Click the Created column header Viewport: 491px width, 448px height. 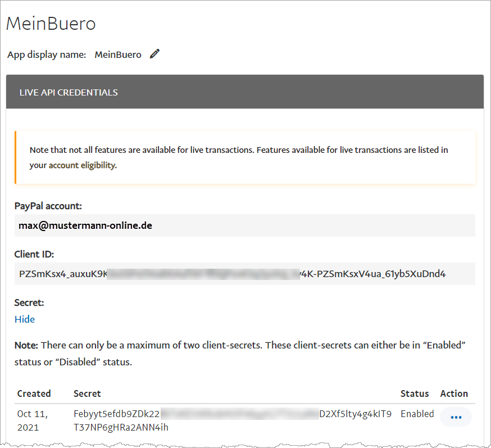click(34, 393)
